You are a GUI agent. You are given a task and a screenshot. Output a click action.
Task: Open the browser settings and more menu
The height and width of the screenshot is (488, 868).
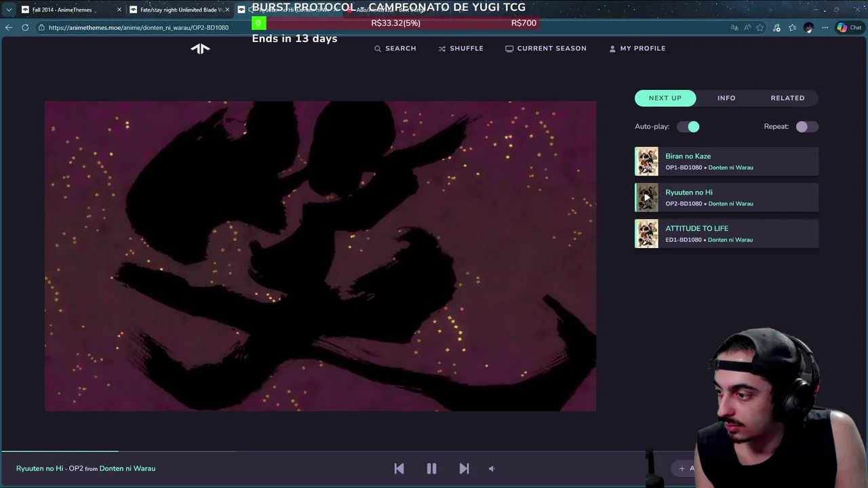click(825, 28)
